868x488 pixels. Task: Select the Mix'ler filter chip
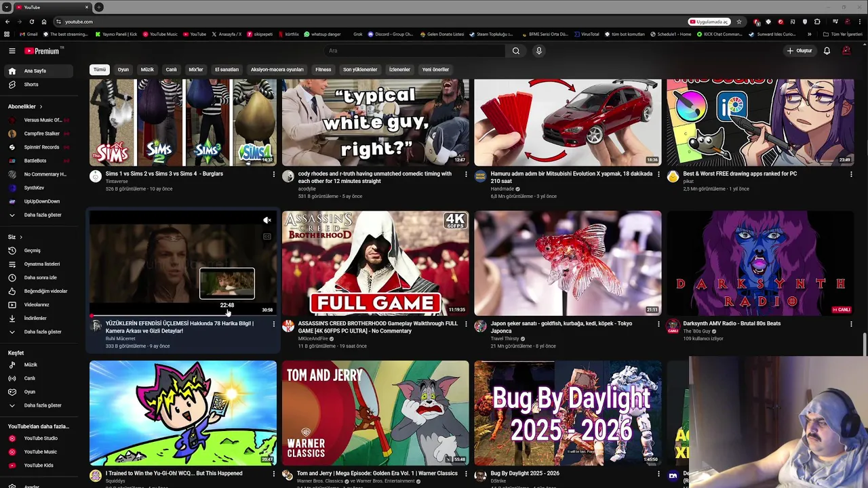[x=196, y=69]
